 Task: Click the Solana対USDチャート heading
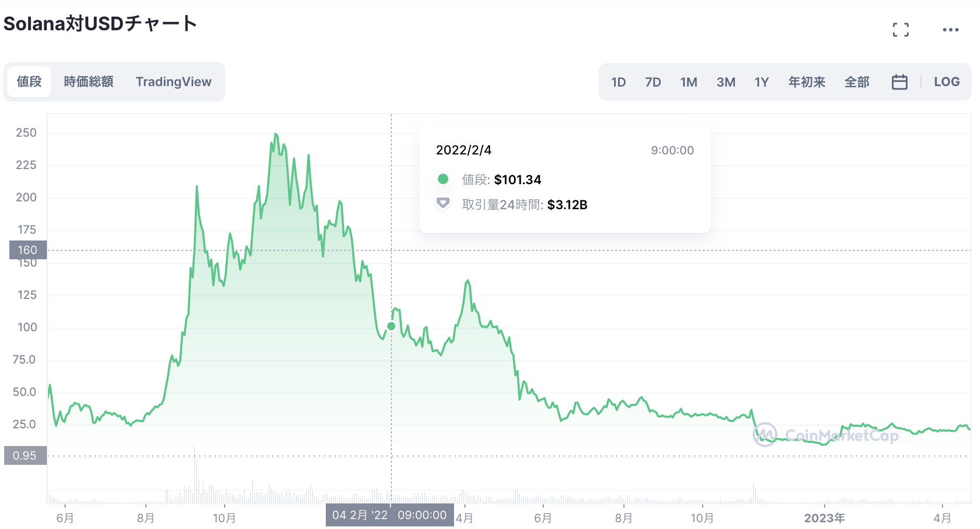click(x=100, y=23)
